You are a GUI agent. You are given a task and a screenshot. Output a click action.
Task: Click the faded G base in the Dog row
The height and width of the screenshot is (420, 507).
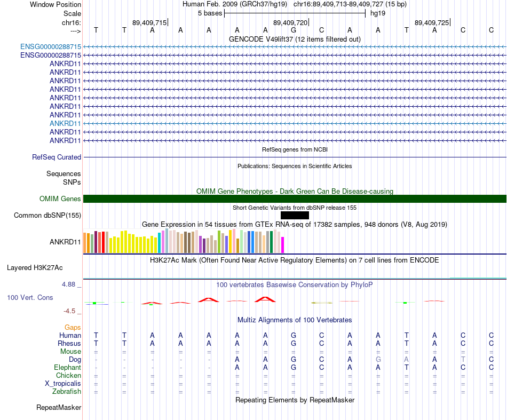point(378,360)
